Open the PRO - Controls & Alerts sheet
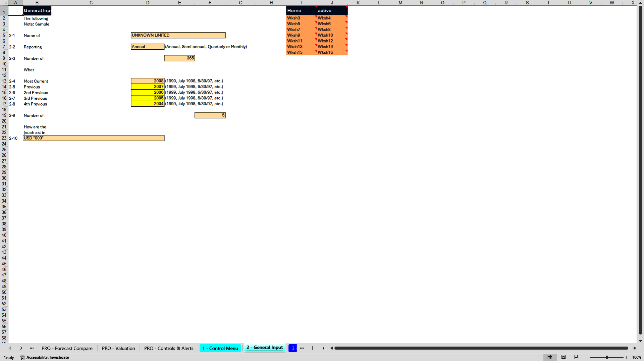644x361 pixels. point(169,348)
